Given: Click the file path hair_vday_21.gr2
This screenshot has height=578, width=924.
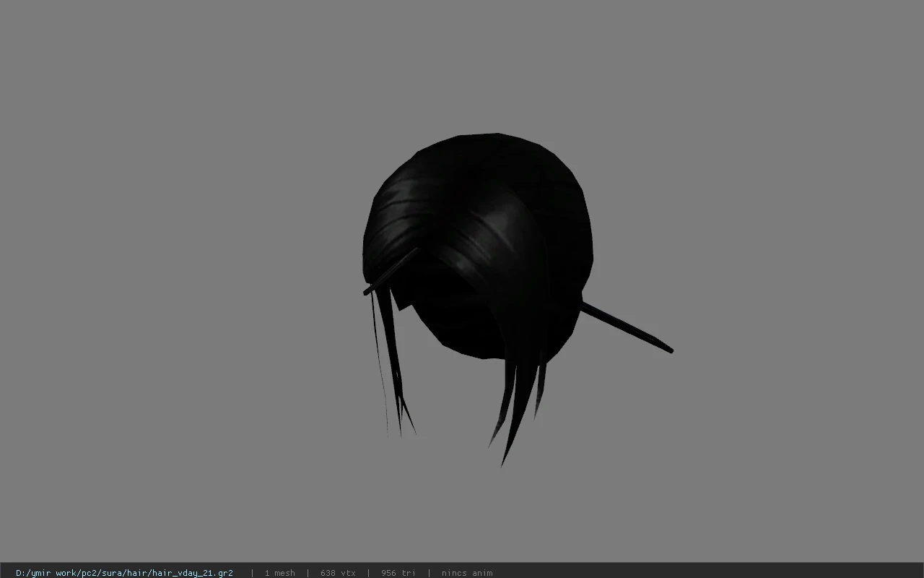Looking at the screenshot, I should (124, 573).
